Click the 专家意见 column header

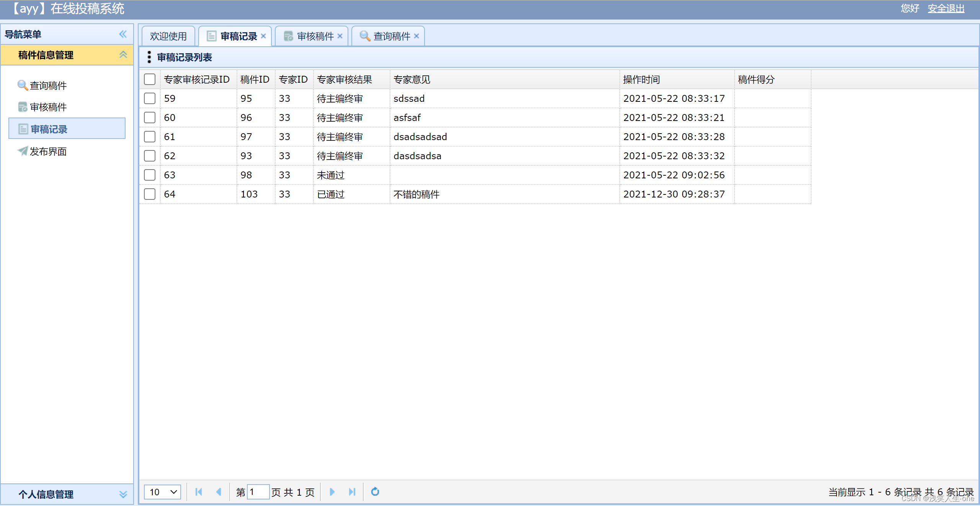coord(505,79)
